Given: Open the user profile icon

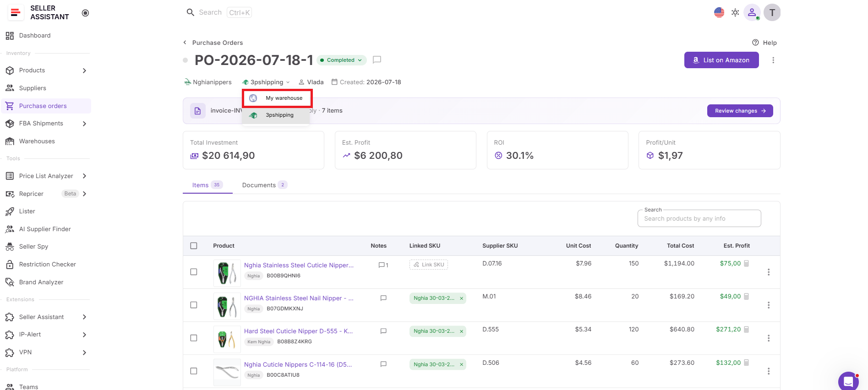Looking at the screenshot, I should 752,12.
